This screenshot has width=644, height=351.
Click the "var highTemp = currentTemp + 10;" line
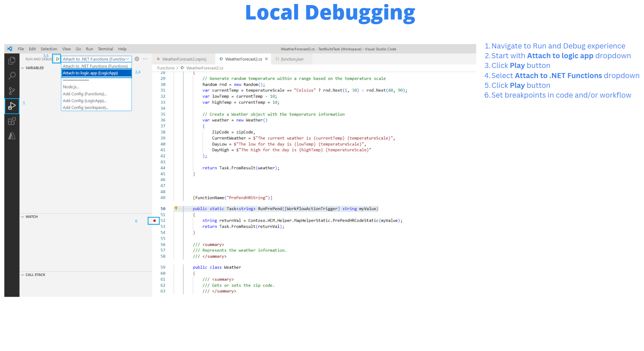(241, 102)
